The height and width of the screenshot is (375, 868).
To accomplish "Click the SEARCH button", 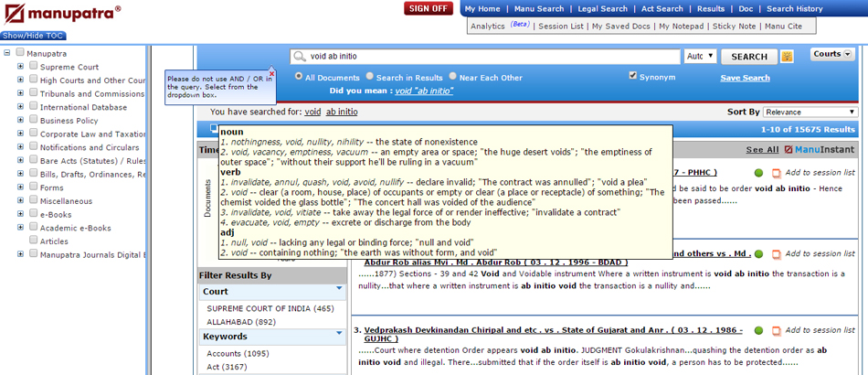I will pyautogui.click(x=749, y=57).
